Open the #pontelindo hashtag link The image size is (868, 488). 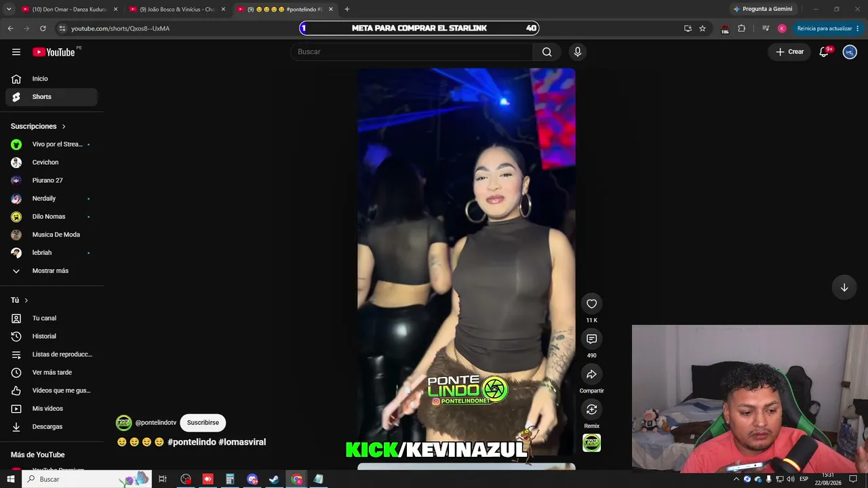point(191,442)
